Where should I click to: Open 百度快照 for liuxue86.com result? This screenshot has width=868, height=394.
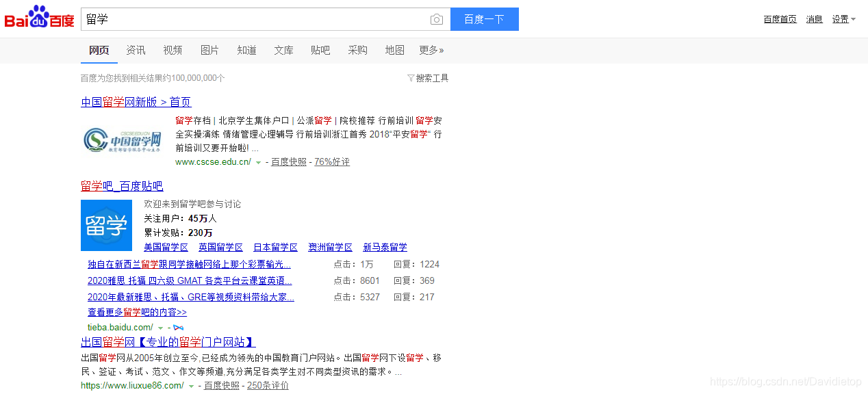222,386
